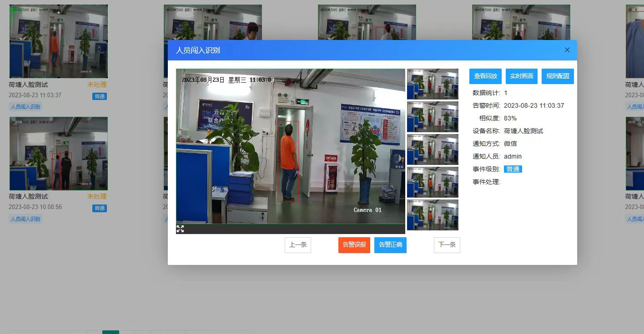The height and width of the screenshot is (334, 644).
Task: Click the alarm time 2023-08-23 11:03:37 in dialog
Action: (534, 105)
